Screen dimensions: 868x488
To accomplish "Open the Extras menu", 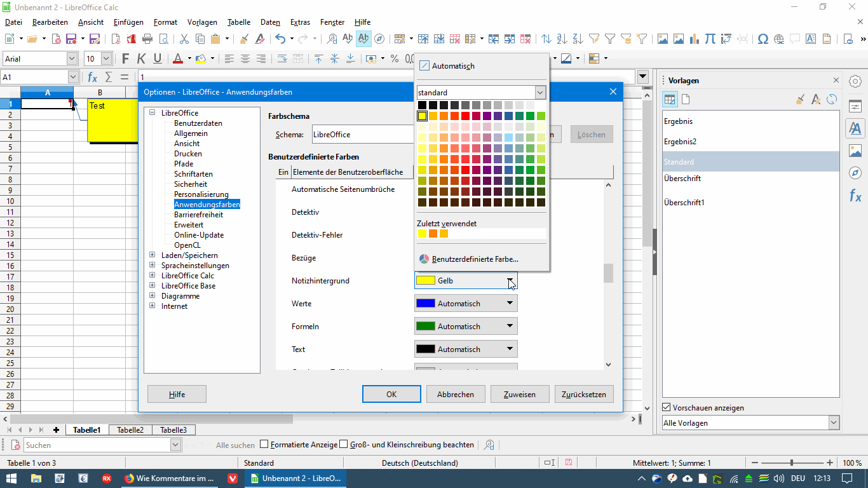I will [x=300, y=22].
